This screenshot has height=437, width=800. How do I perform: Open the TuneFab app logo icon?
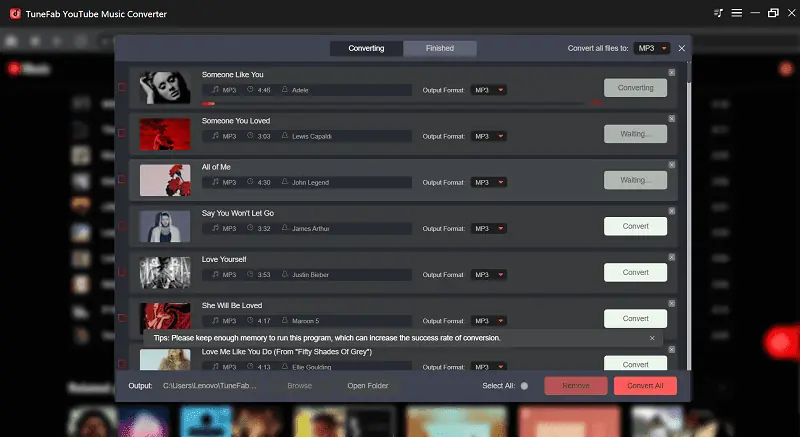tap(15, 14)
